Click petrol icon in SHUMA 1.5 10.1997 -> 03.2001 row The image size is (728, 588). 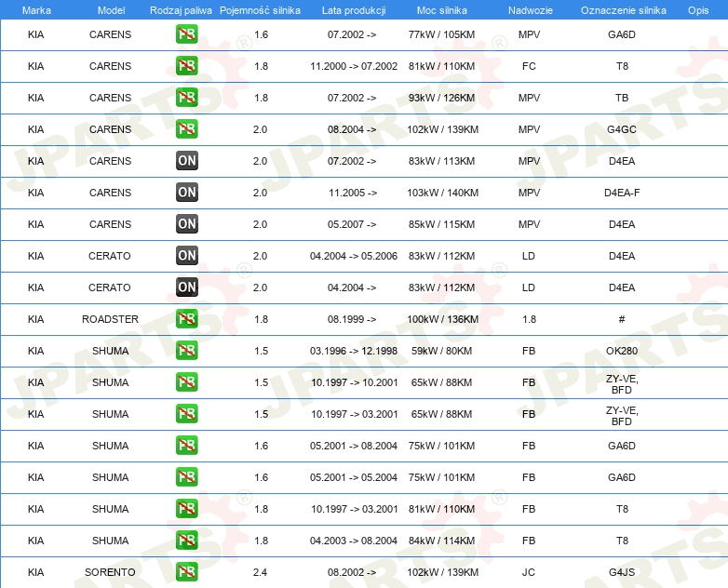point(186,413)
